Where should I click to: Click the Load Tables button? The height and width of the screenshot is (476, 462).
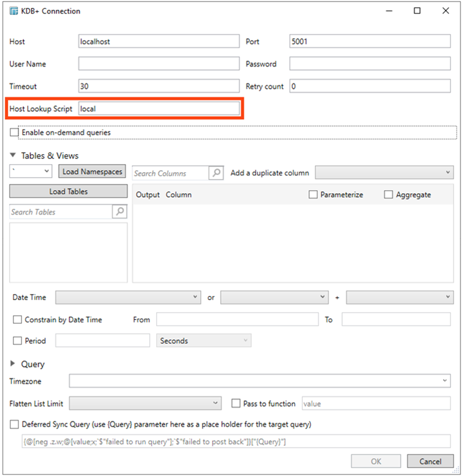point(68,191)
